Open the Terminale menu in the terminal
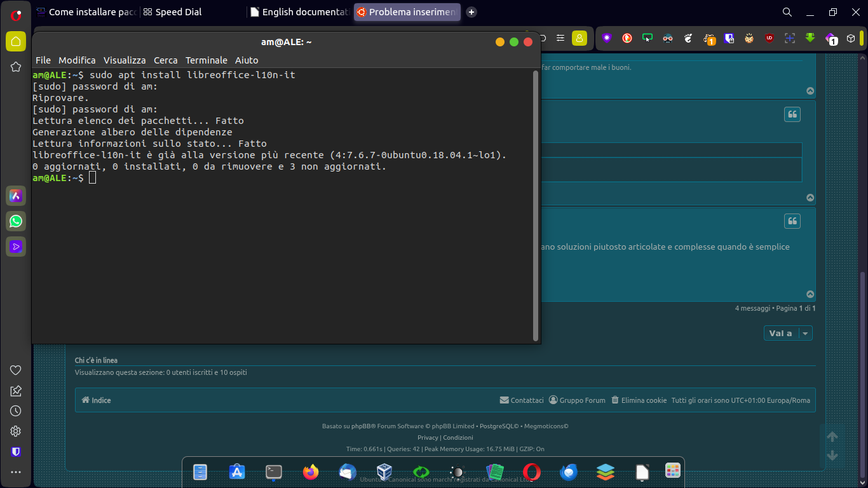Image resolution: width=868 pixels, height=488 pixels. 206,60
